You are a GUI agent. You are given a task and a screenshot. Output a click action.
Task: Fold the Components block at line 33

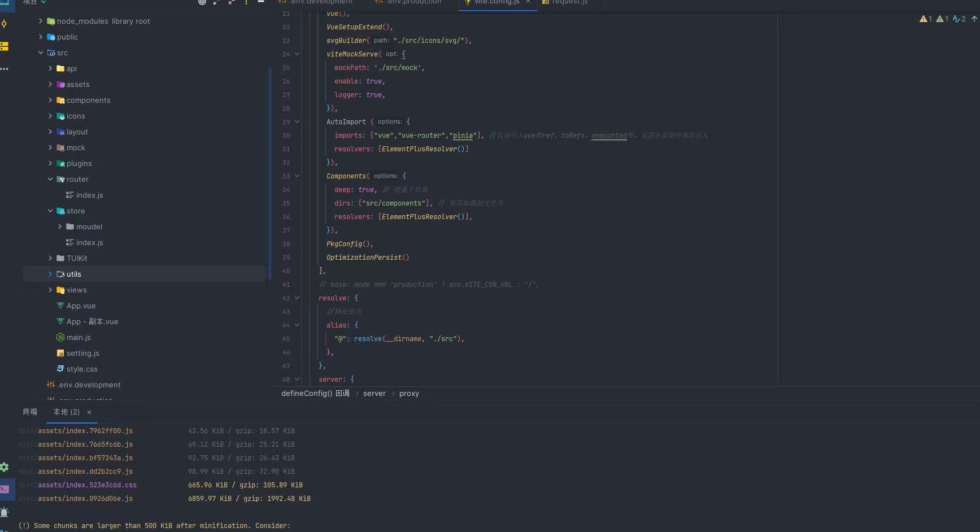coord(297,176)
